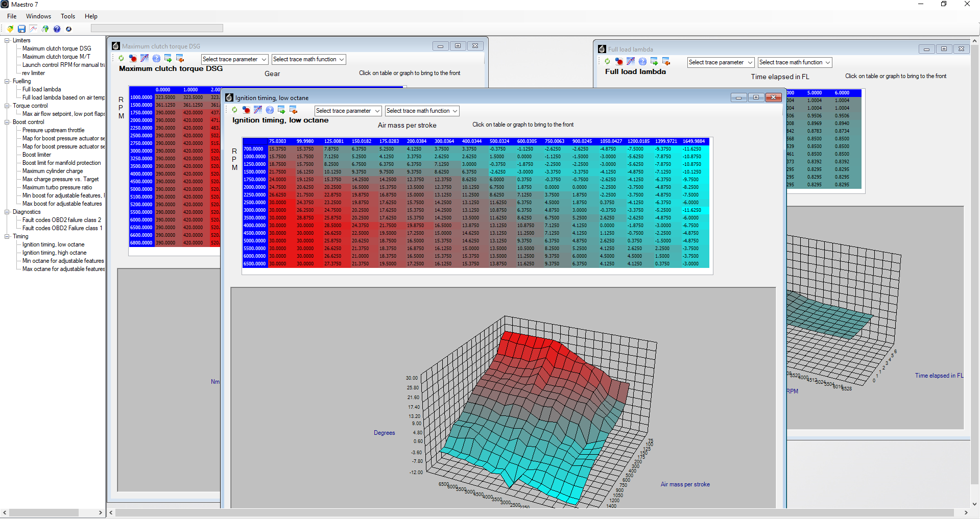This screenshot has height=519, width=980.
Task: Select the rev limiter tree entry
Action: pyautogui.click(x=33, y=73)
